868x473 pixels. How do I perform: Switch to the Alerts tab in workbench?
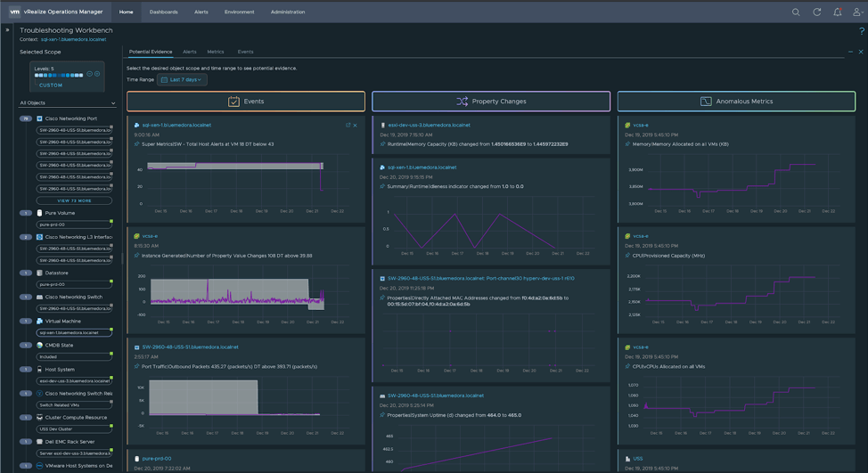[x=190, y=52]
